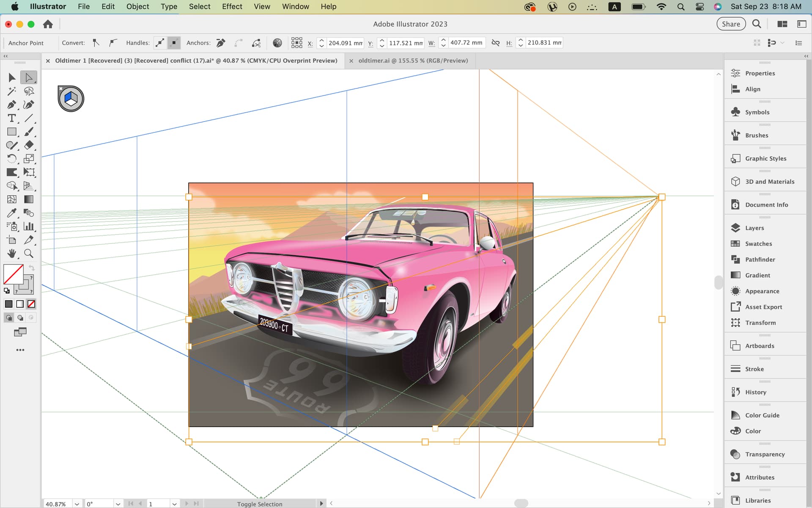The height and width of the screenshot is (508, 812).
Task: Open the Pathfinder panel
Action: point(760,260)
